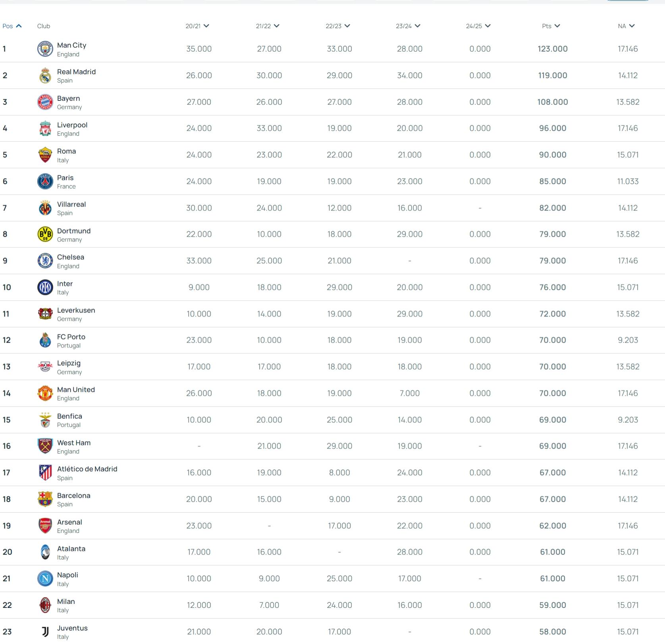
Task: Toggle the Pos column sort order
Action: pyautogui.click(x=12, y=26)
